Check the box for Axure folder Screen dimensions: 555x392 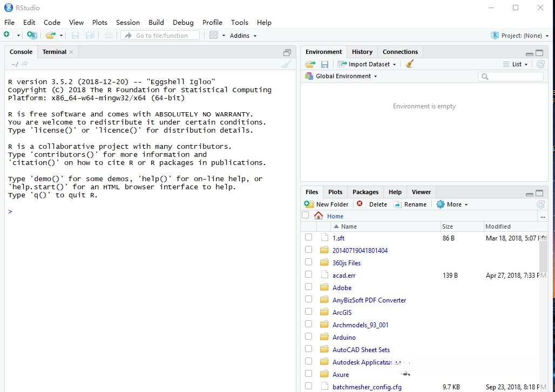[309, 374]
